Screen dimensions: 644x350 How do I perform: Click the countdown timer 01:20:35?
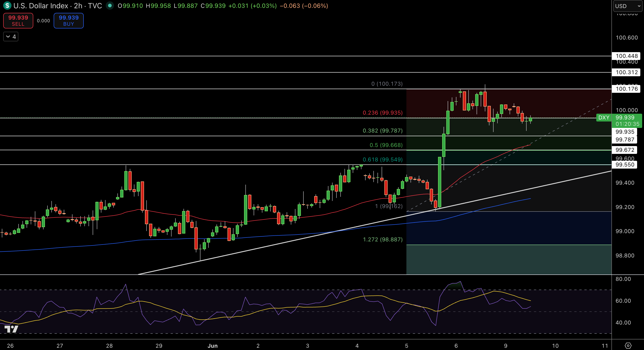click(x=627, y=124)
